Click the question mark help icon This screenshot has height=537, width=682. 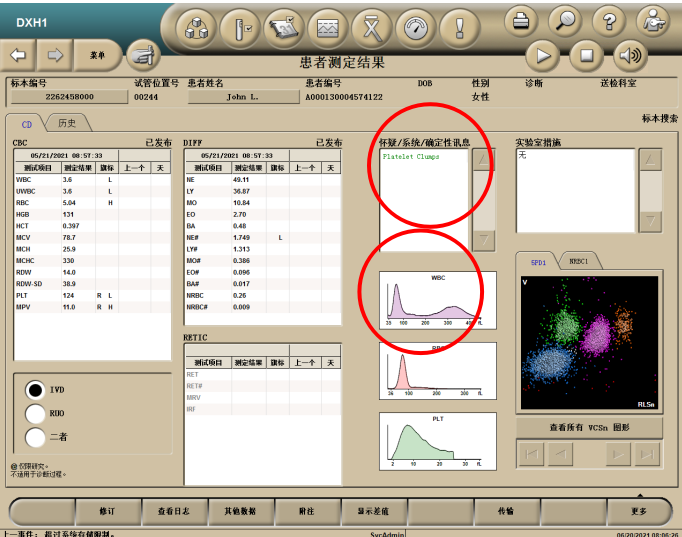pos(609,21)
